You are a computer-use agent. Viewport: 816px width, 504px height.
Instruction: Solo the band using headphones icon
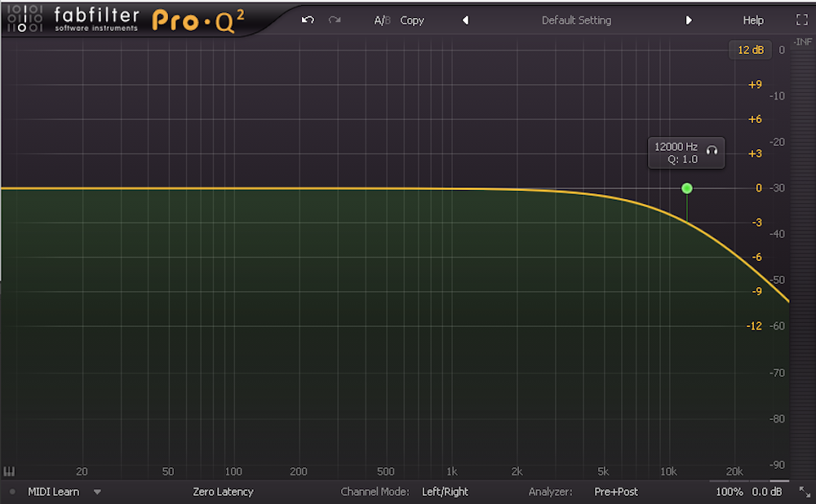712,149
